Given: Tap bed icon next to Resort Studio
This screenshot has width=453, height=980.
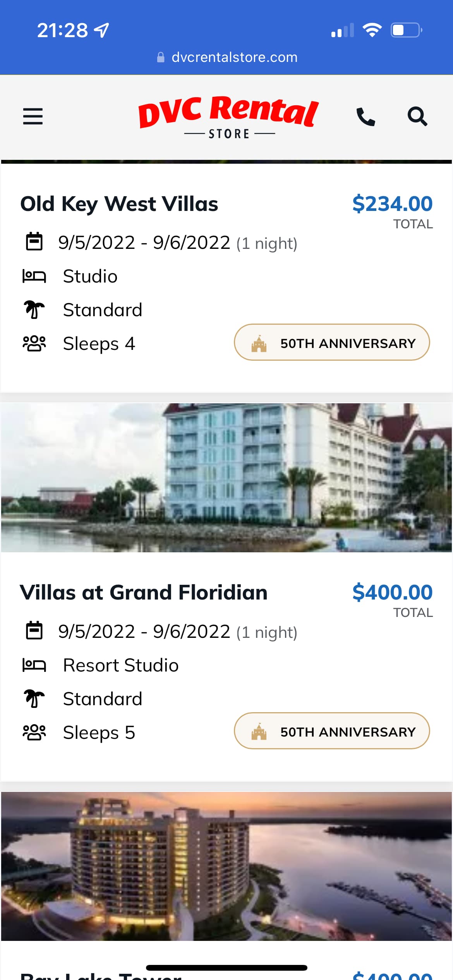Looking at the screenshot, I should (x=34, y=665).
